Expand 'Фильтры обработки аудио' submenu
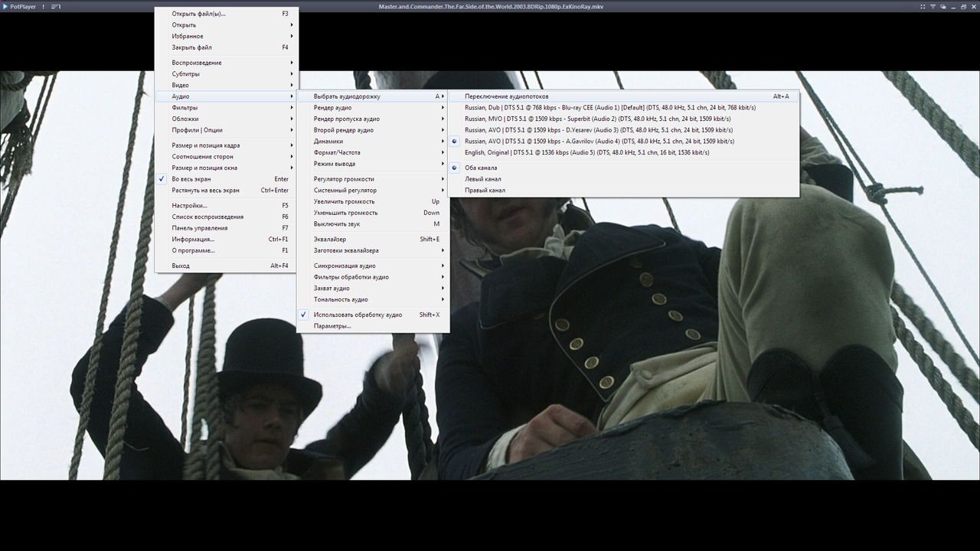The height and width of the screenshot is (551, 980). point(373,277)
